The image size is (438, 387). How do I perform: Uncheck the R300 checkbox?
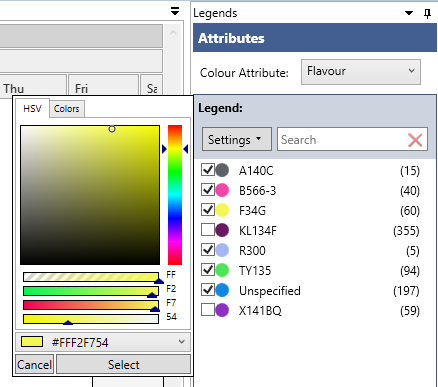click(208, 250)
